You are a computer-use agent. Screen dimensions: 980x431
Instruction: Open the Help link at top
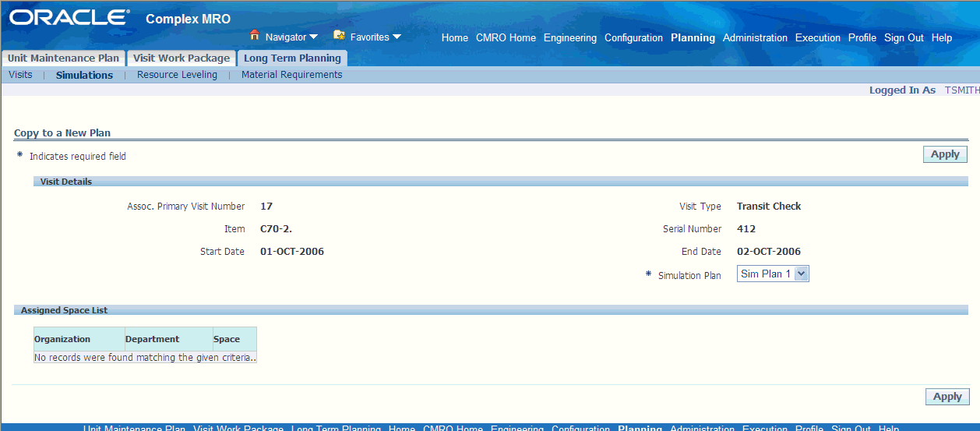(x=942, y=37)
